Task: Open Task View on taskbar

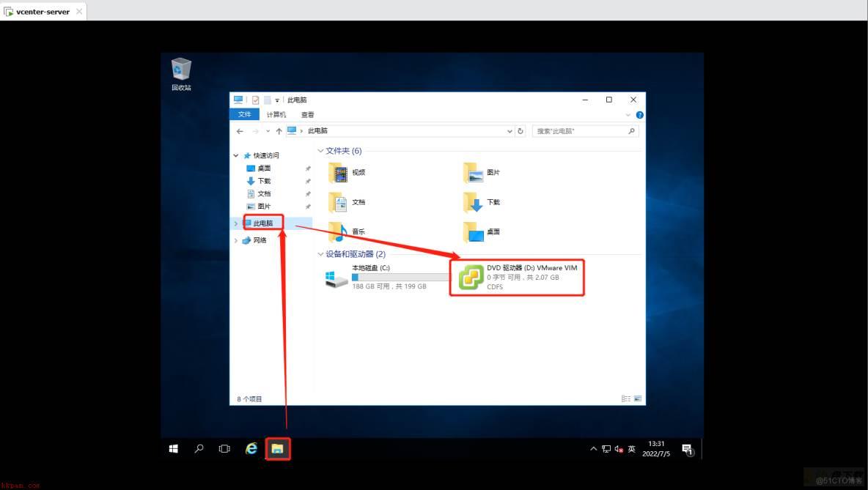Action: 224,449
